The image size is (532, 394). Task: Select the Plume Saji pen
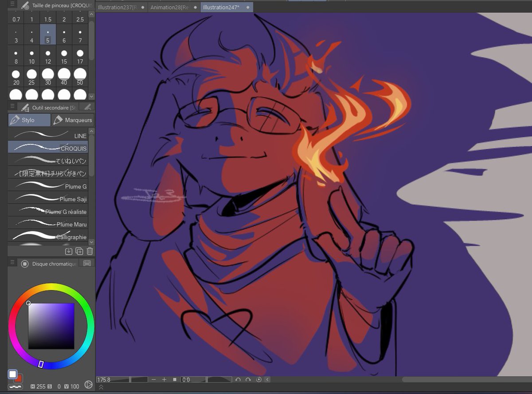tap(48, 198)
